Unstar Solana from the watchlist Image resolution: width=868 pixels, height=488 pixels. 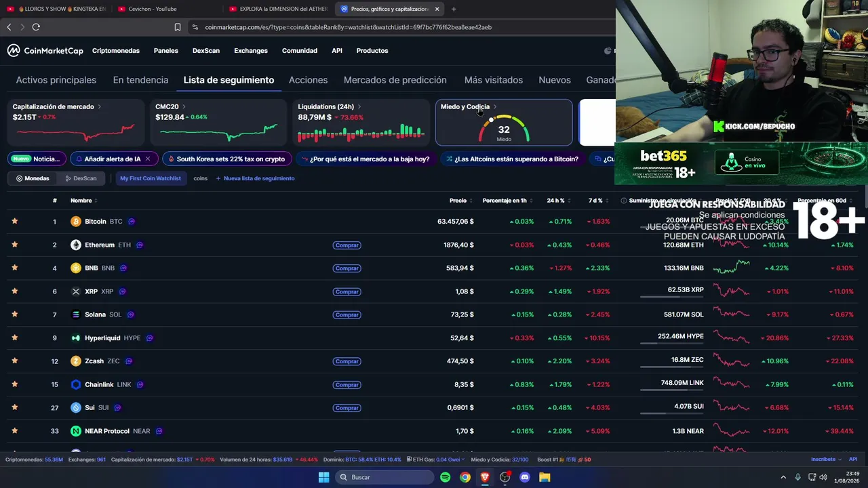(x=14, y=314)
